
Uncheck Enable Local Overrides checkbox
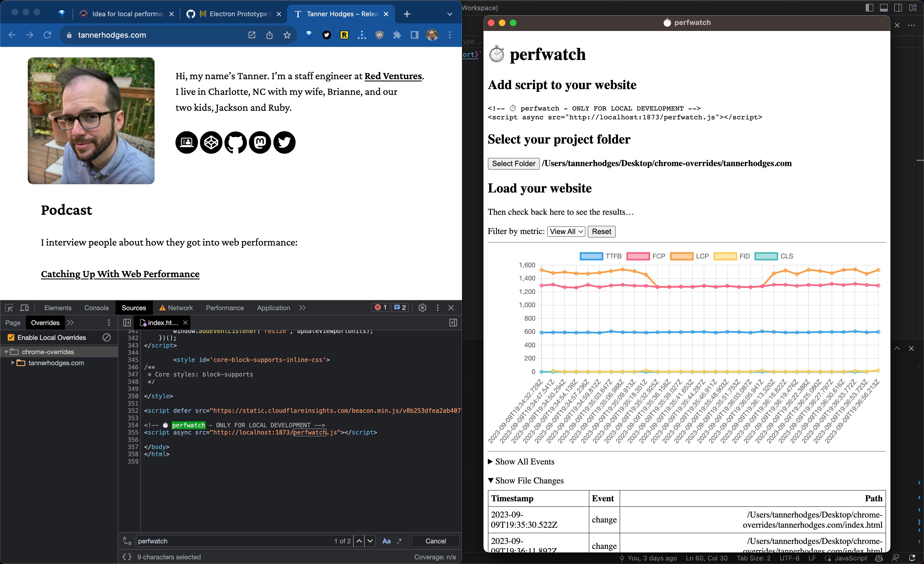pyautogui.click(x=11, y=337)
